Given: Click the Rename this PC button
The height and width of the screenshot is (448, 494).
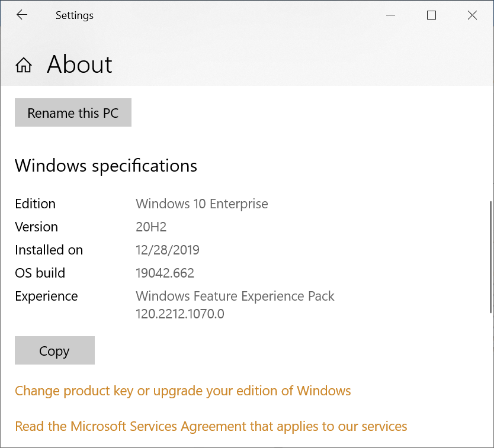Looking at the screenshot, I should point(73,112).
